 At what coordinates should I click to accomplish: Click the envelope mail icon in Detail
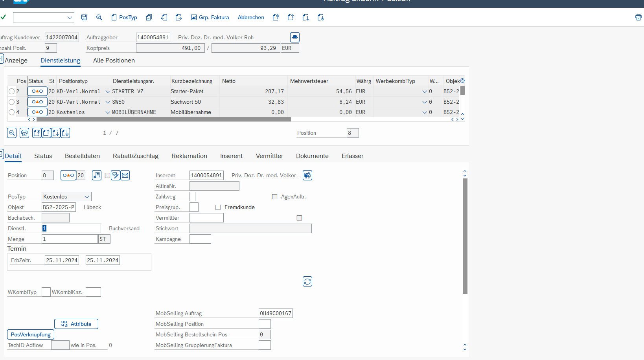coord(125,175)
